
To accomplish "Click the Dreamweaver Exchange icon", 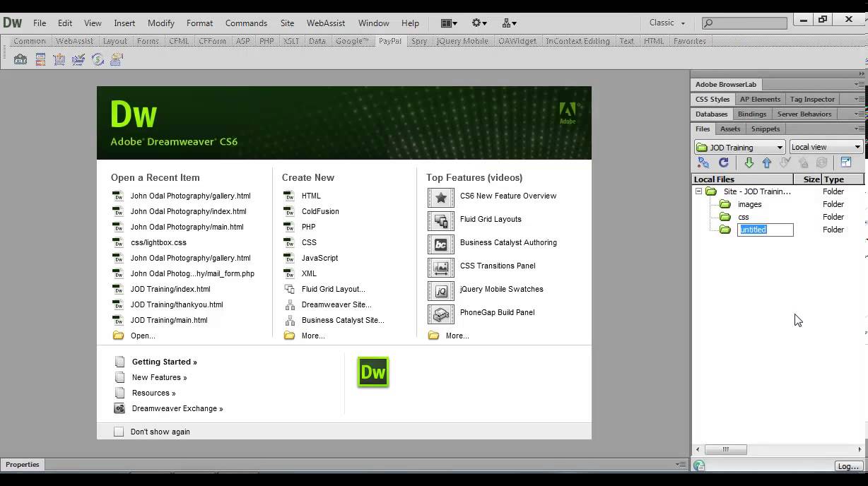I will [119, 408].
